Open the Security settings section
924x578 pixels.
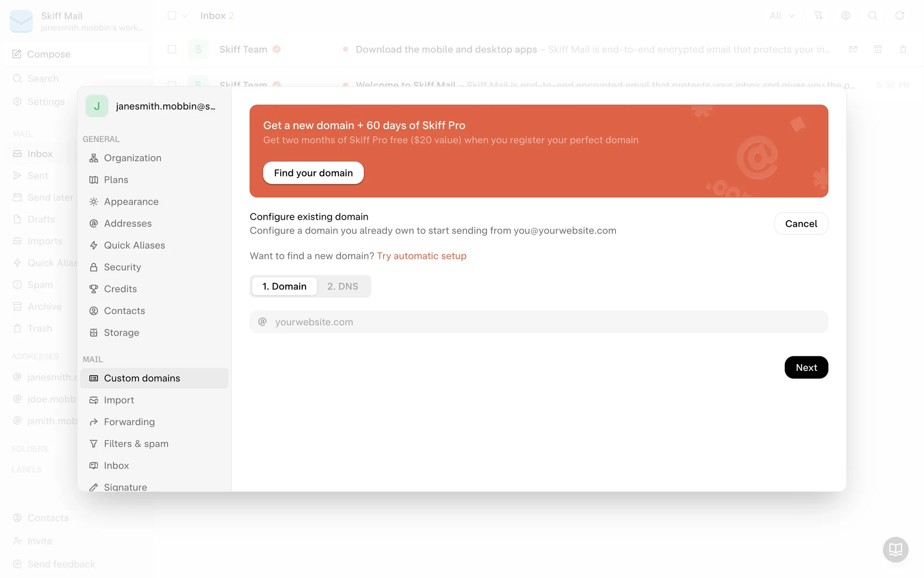pos(122,267)
